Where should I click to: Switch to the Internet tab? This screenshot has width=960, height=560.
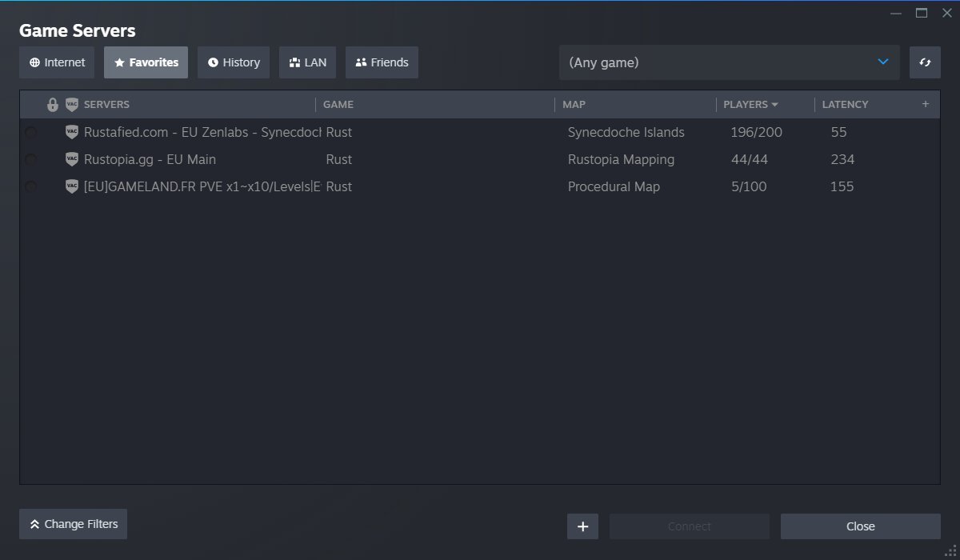57,62
